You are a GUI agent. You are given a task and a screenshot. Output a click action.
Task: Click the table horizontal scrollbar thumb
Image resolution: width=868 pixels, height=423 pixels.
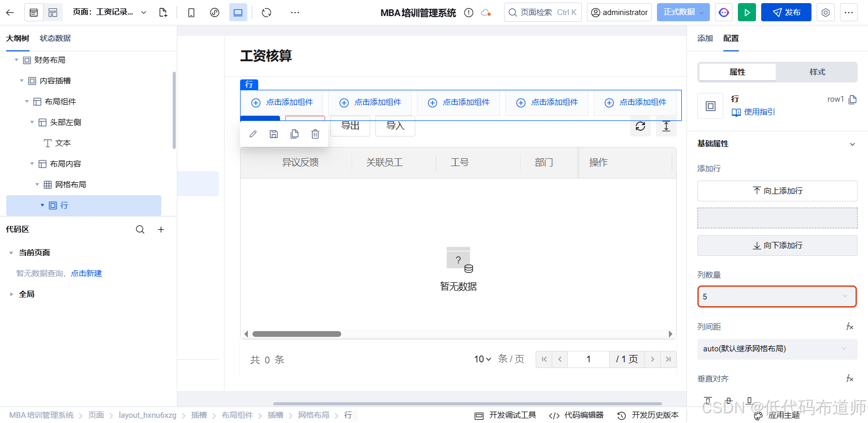point(297,334)
